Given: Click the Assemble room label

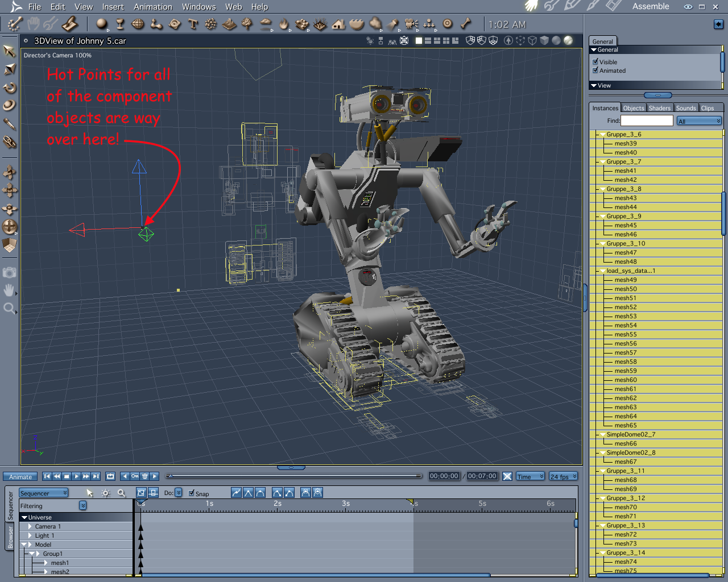Looking at the screenshot, I should 651,6.
